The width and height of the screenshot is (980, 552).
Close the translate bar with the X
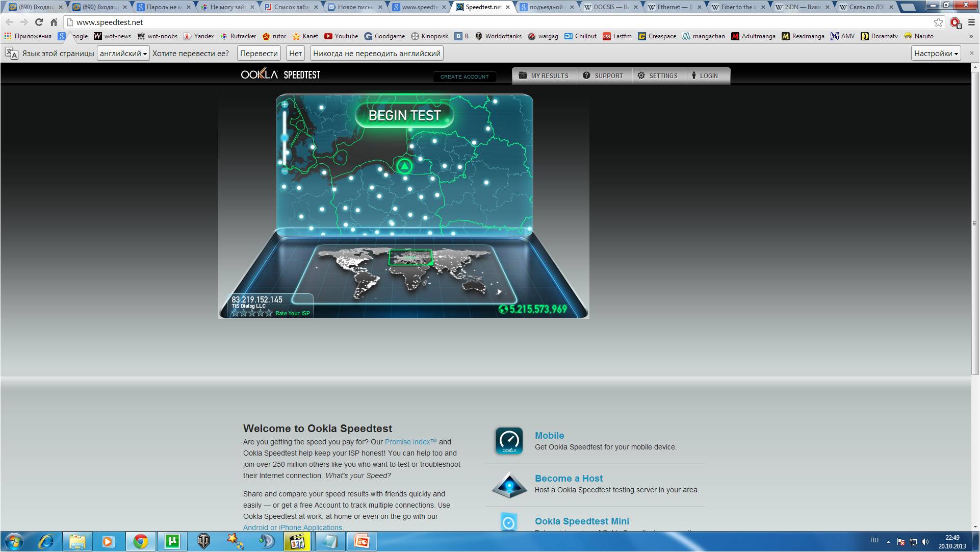[x=971, y=53]
